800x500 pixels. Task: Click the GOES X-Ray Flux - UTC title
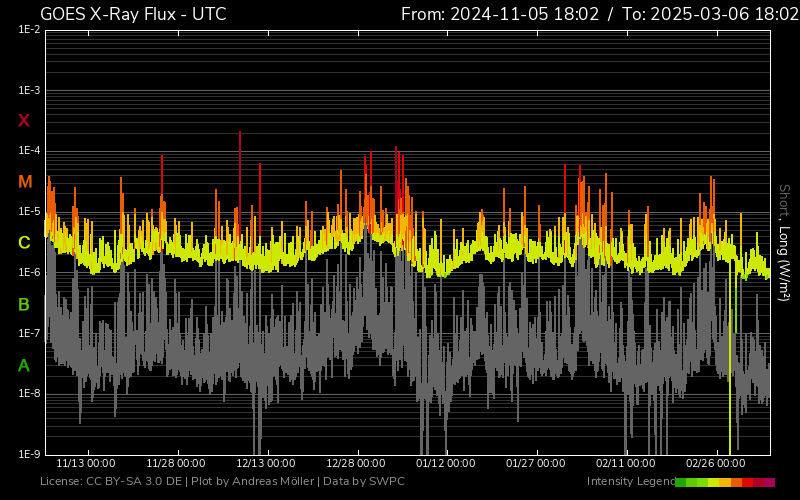click(x=133, y=14)
